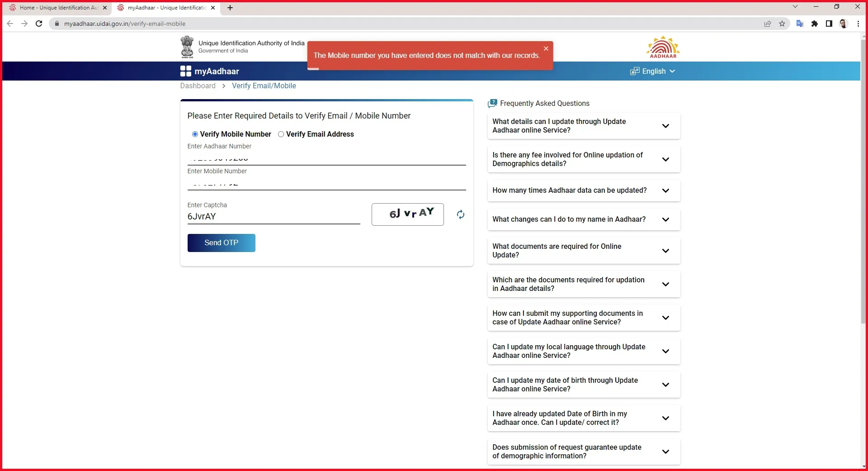Click the Send OTP button

point(221,243)
